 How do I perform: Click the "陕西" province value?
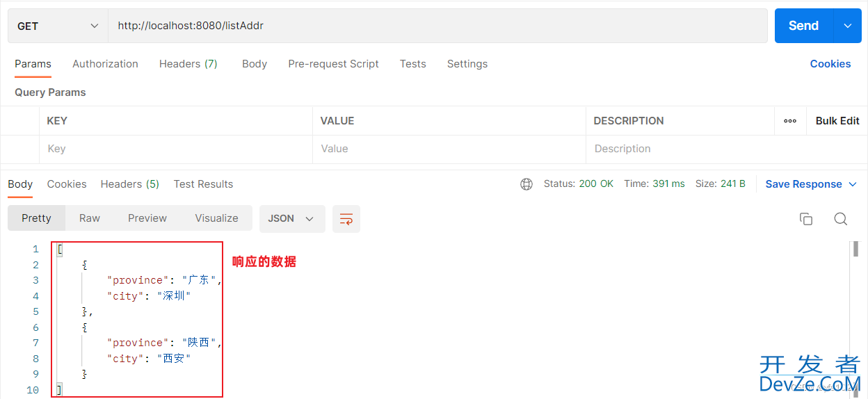[x=199, y=343]
